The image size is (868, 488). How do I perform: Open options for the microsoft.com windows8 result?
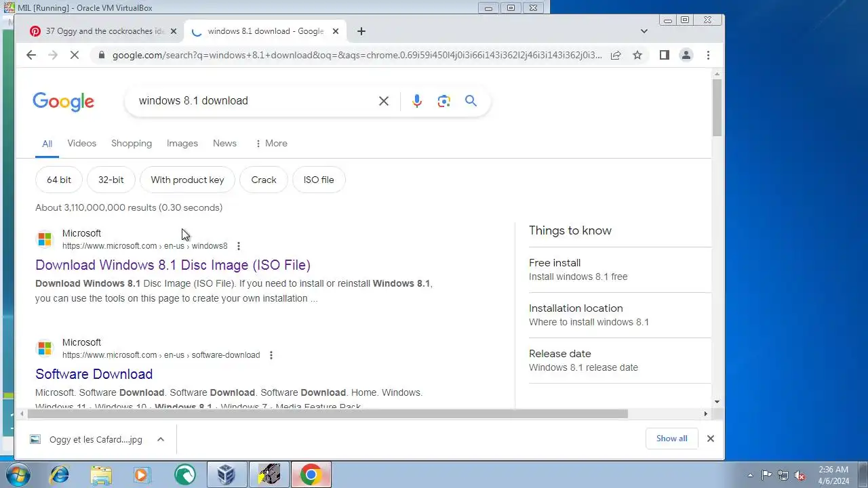[x=238, y=246]
